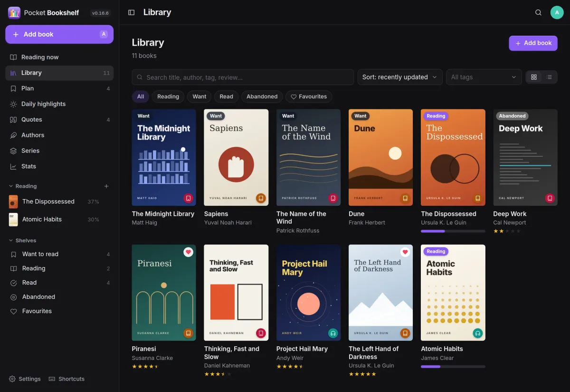This screenshot has height=392, width=570.
Task: Open the user avatar menu
Action: tap(557, 12)
